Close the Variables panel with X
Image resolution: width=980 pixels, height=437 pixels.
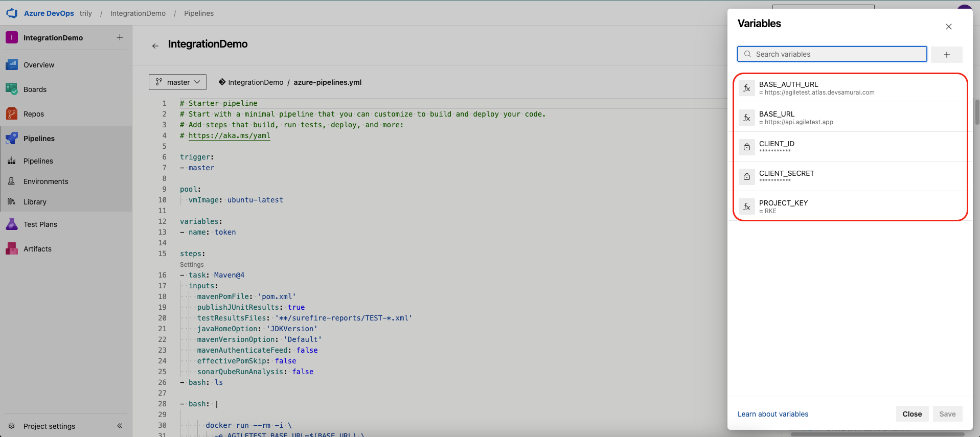point(949,27)
